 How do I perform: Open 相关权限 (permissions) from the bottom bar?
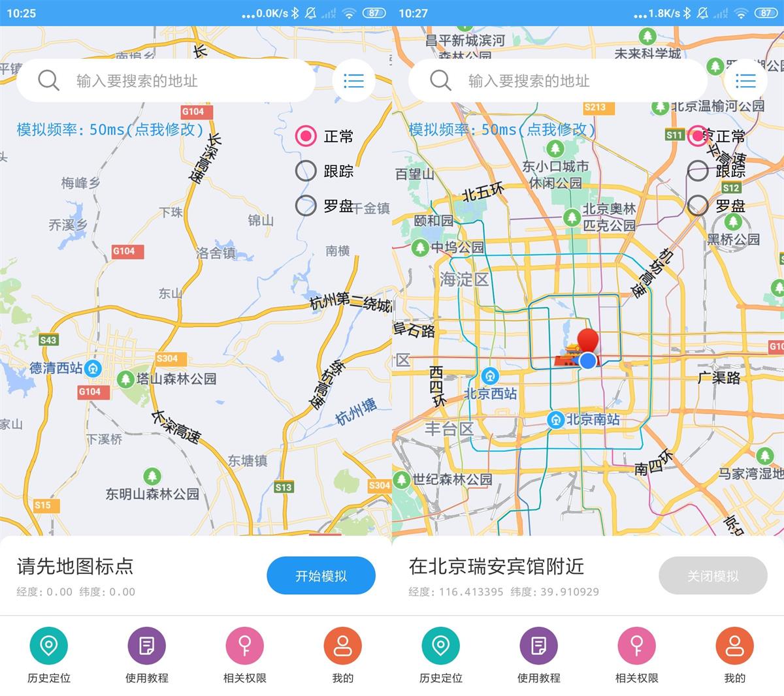click(x=244, y=645)
